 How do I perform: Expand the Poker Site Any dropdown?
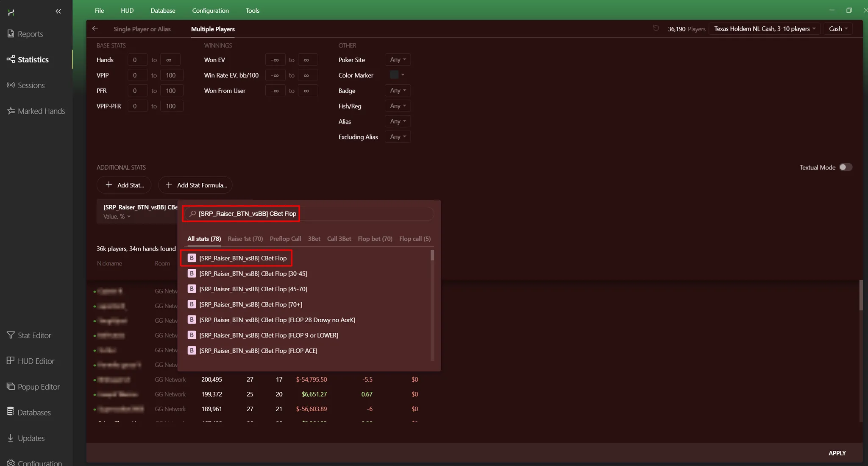coord(398,60)
